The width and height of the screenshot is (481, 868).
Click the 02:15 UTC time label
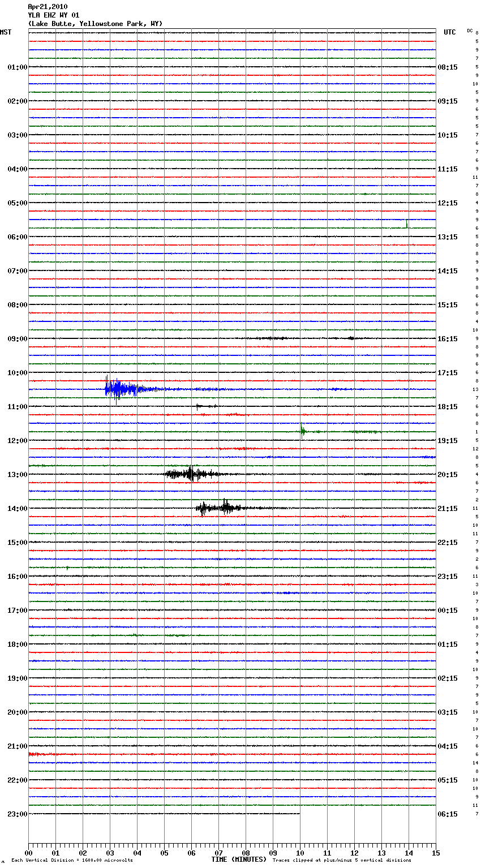(x=448, y=678)
